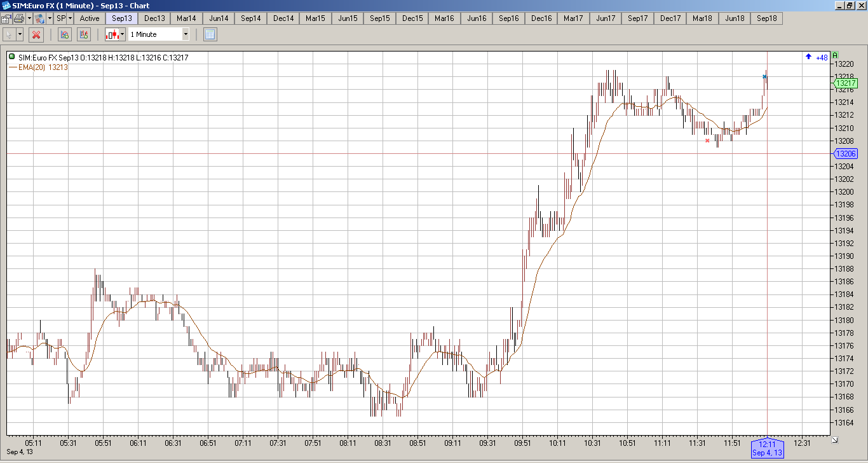Toggle the green status indicator beside SIM:Euro FX

pos(11,57)
